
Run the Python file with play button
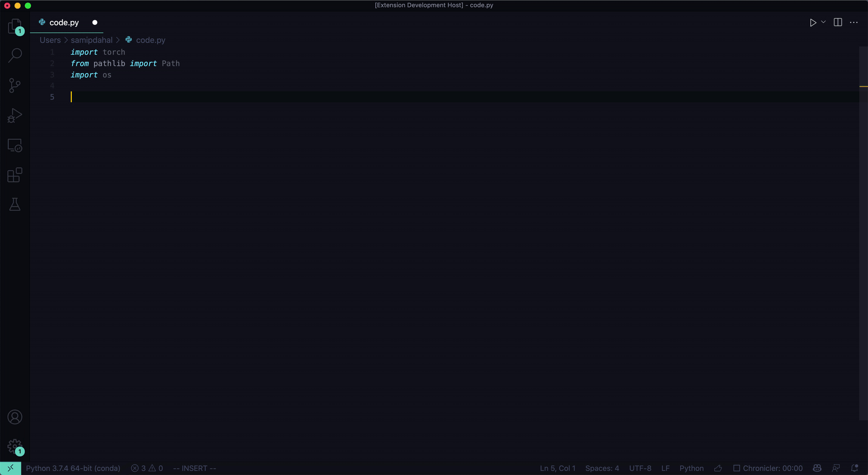[x=813, y=22]
